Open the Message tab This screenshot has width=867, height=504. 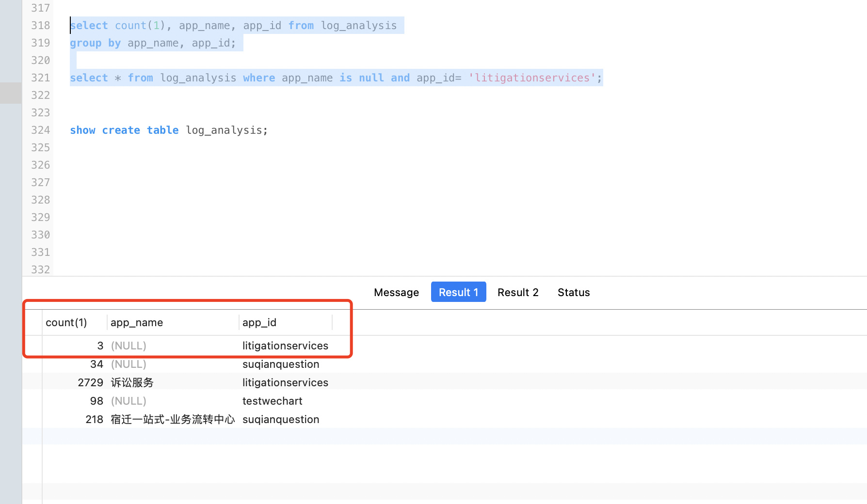pos(396,292)
